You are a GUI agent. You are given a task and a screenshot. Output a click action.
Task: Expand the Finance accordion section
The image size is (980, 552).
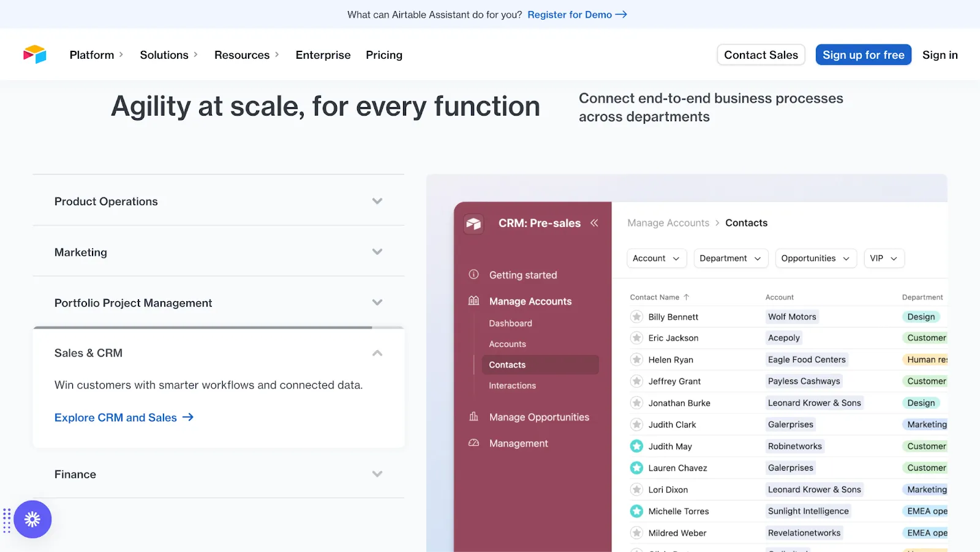pos(219,474)
